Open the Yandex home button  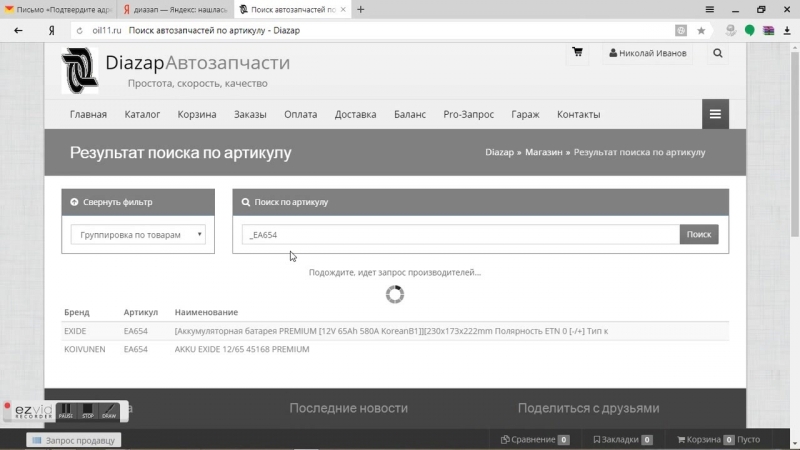(x=51, y=31)
